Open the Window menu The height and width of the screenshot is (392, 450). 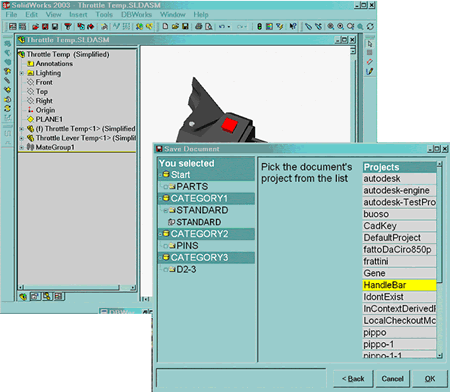coord(173,15)
